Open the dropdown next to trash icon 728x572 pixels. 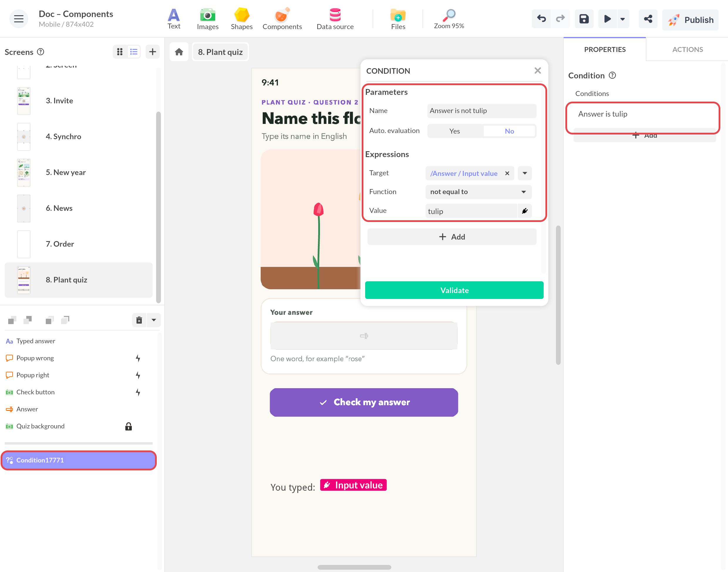[154, 320]
